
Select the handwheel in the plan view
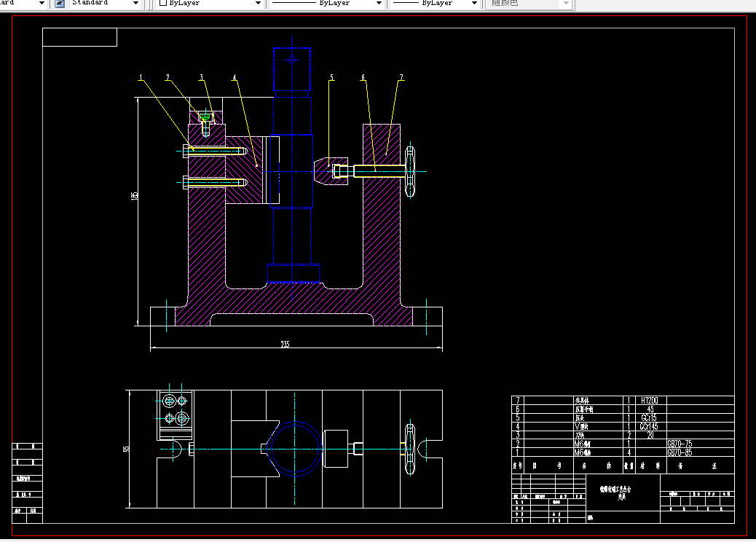410,449
